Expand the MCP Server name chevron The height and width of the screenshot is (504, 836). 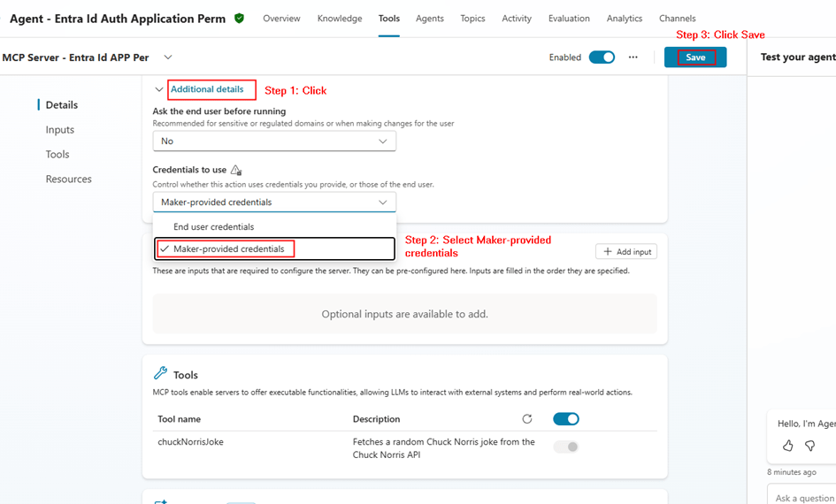click(168, 57)
